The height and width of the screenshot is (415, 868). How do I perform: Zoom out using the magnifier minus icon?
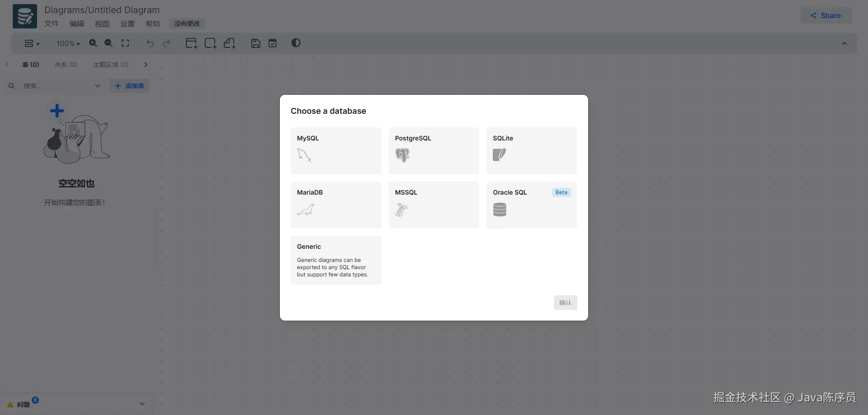[x=108, y=43]
